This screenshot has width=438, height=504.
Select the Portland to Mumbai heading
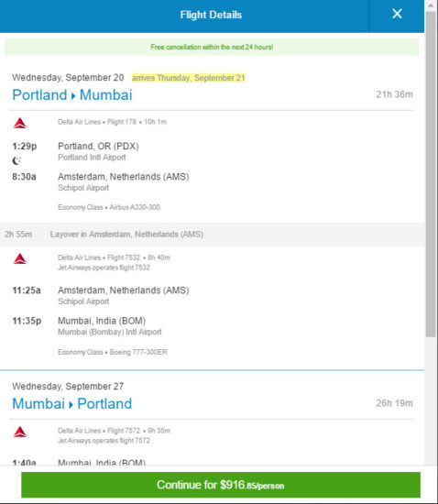[x=72, y=94]
